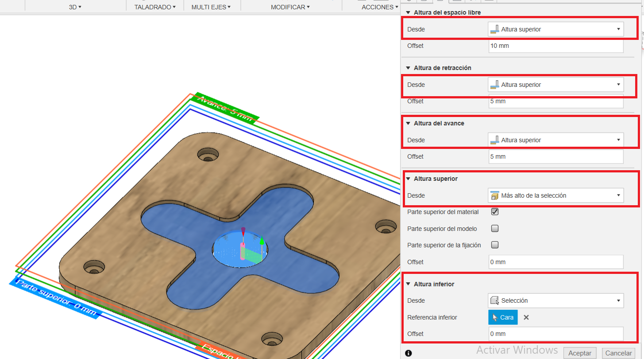Collapse the Altura del espacio libre section

coord(408,12)
